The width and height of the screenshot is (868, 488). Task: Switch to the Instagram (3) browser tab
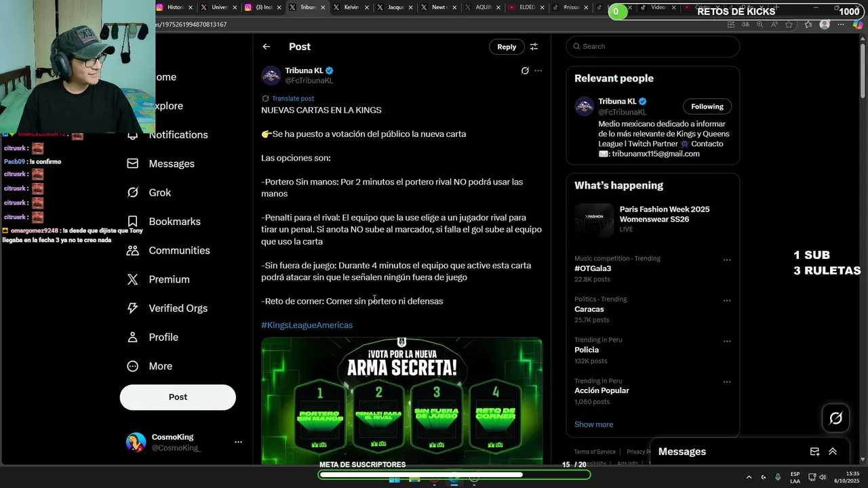(x=264, y=7)
